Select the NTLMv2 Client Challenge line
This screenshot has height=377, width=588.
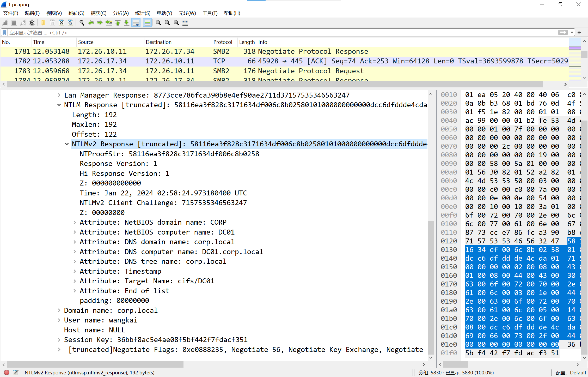(x=163, y=203)
